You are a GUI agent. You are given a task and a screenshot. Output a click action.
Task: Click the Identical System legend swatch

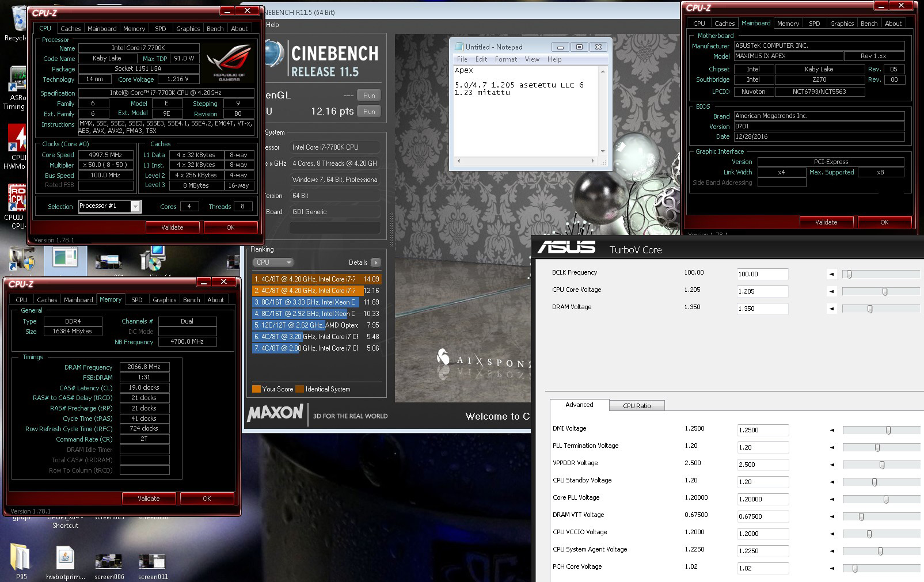pyautogui.click(x=299, y=389)
